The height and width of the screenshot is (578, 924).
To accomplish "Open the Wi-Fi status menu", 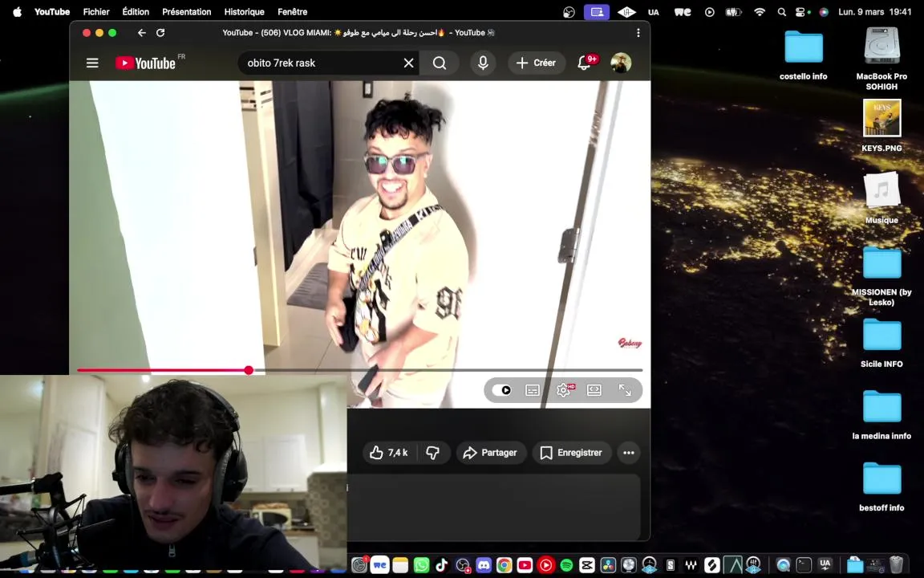I will click(x=760, y=12).
